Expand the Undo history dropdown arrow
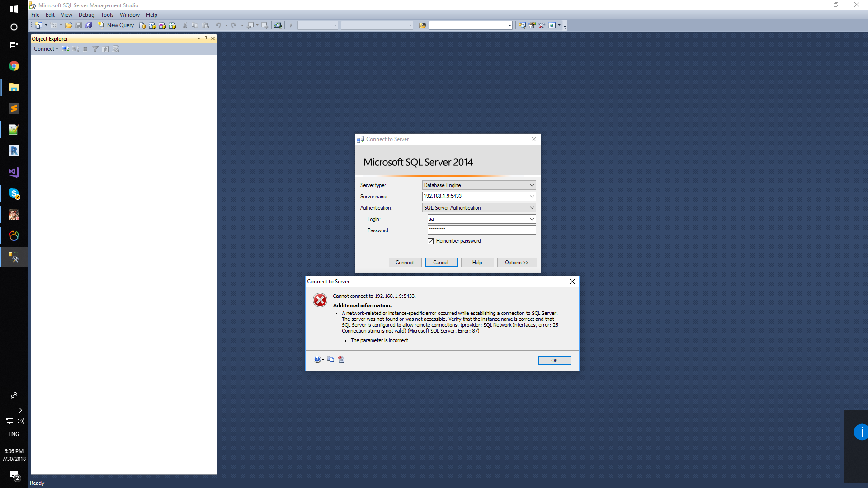 (226, 25)
